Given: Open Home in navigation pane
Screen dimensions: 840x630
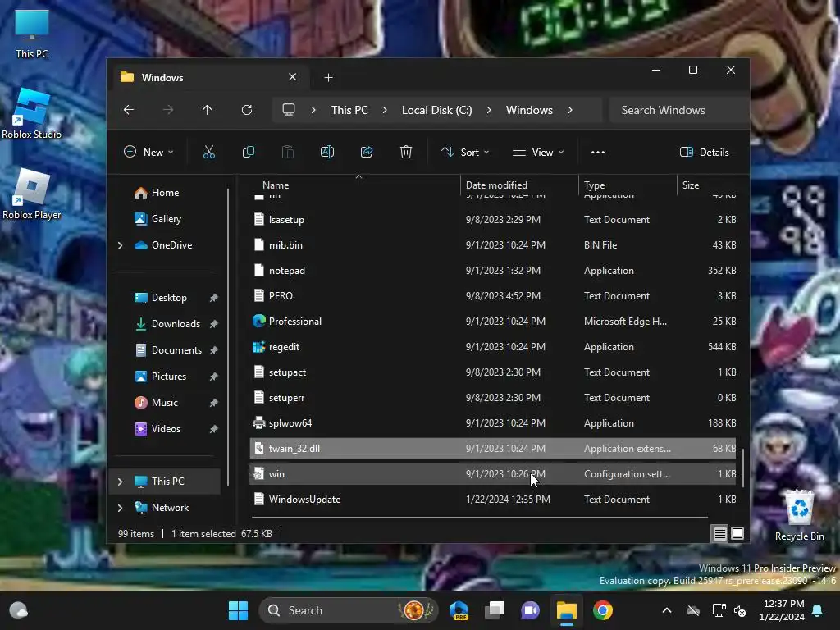Looking at the screenshot, I should tap(165, 193).
